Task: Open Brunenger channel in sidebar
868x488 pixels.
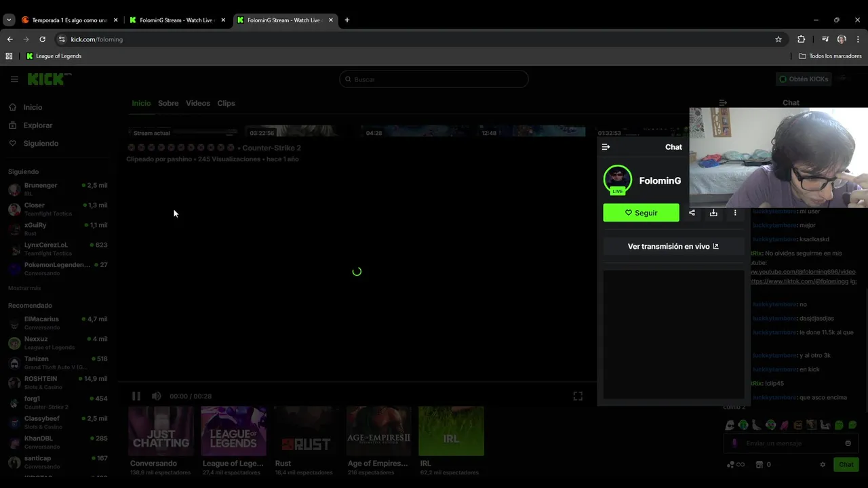Action: 58,189
